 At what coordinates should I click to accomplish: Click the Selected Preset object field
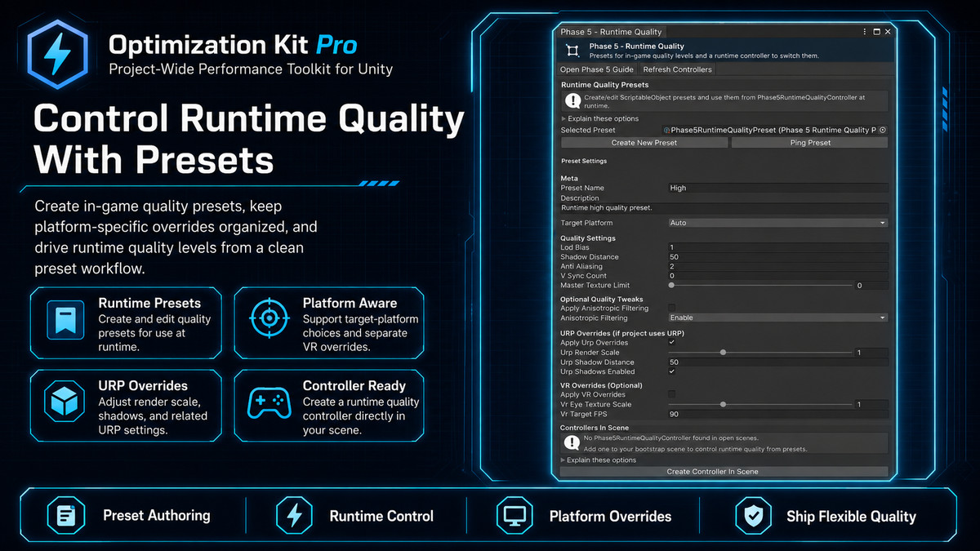coord(774,130)
